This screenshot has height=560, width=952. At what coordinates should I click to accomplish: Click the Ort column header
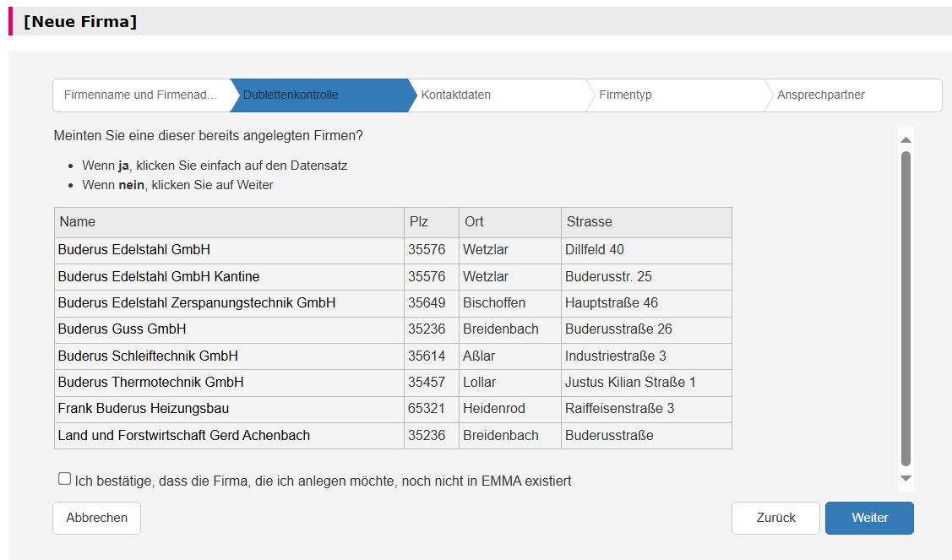510,222
